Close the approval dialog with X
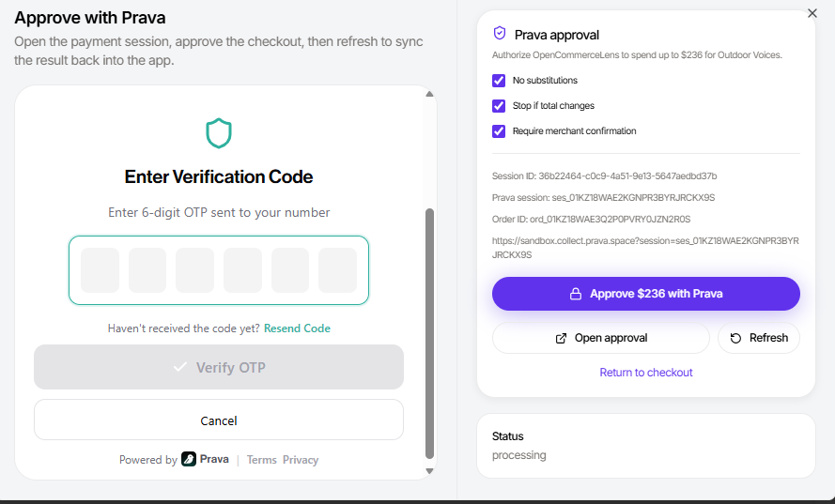This screenshot has width=835, height=504. tap(812, 13)
